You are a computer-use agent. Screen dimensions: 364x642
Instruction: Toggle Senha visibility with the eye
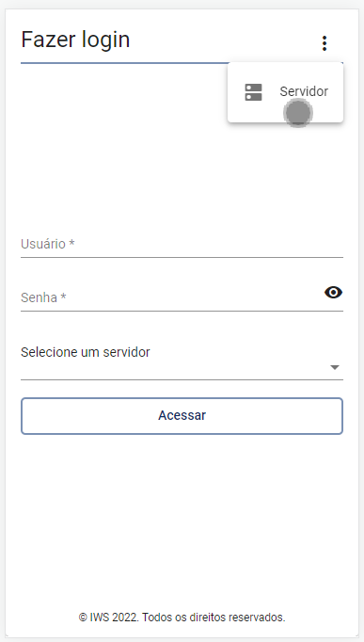coord(333,293)
